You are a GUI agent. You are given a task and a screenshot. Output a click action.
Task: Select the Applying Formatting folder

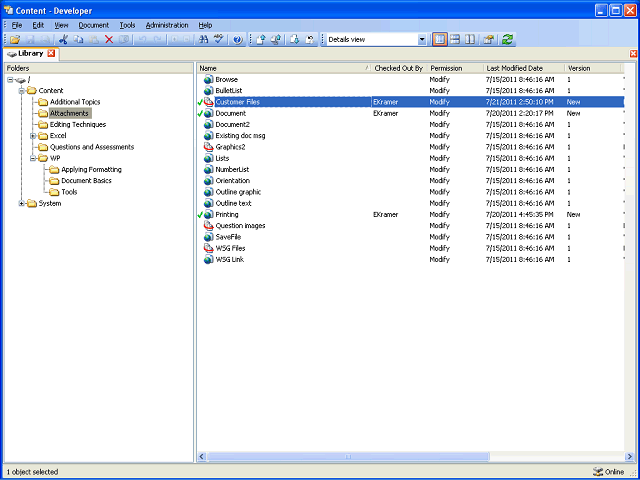tap(91, 169)
